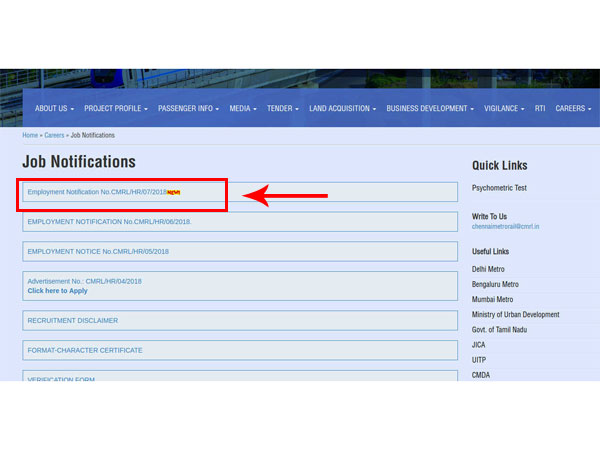600x450 pixels.
Task: Expand LAND ACQUISITION menu
Action: (342, 109)
